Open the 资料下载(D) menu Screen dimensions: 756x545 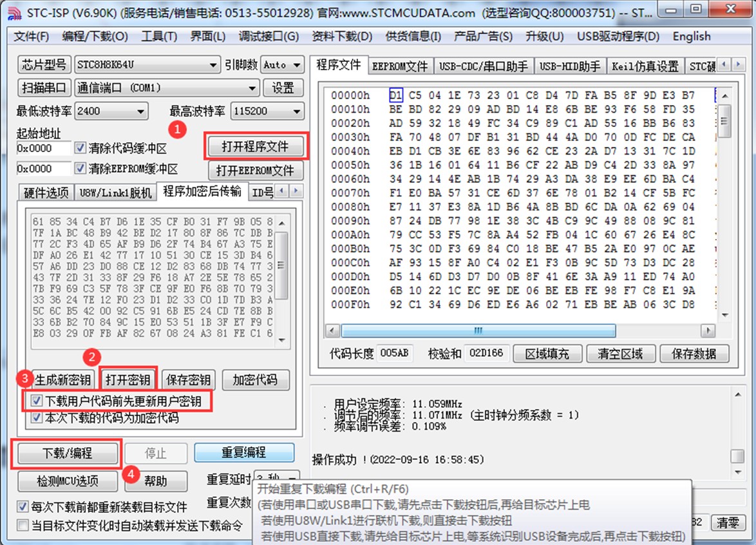[342, 36]
